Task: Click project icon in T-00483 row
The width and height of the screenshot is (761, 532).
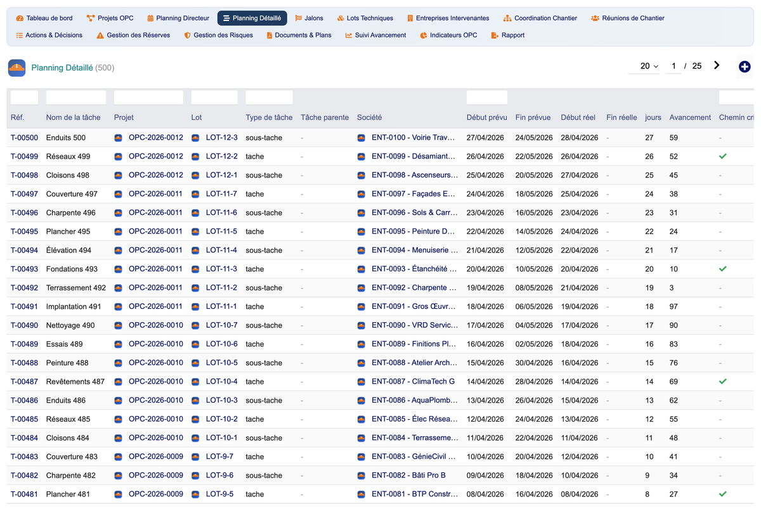Action: click(x=118, y=457)
